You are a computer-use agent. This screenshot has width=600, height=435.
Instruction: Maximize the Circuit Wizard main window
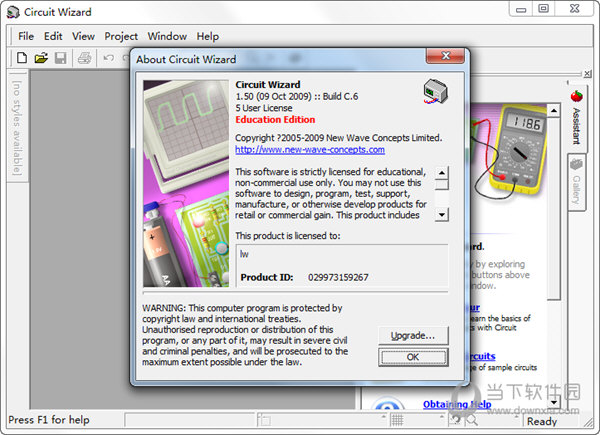[x=543, y=8]
